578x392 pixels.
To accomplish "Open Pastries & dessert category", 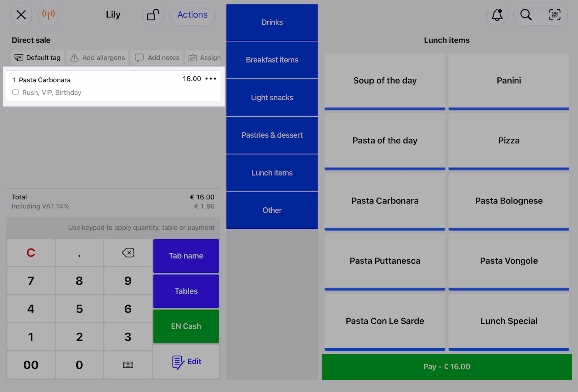I will tap(272, 135).
